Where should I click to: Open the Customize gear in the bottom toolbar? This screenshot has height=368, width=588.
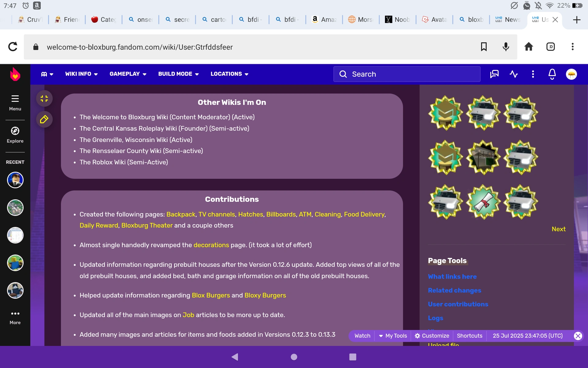[x=432, y=336]
